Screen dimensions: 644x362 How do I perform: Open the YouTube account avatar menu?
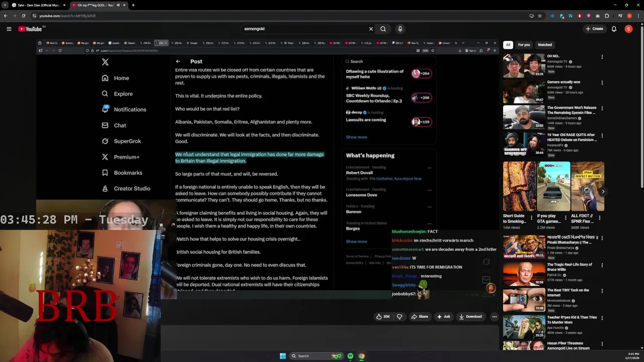(x=628, y=29)
